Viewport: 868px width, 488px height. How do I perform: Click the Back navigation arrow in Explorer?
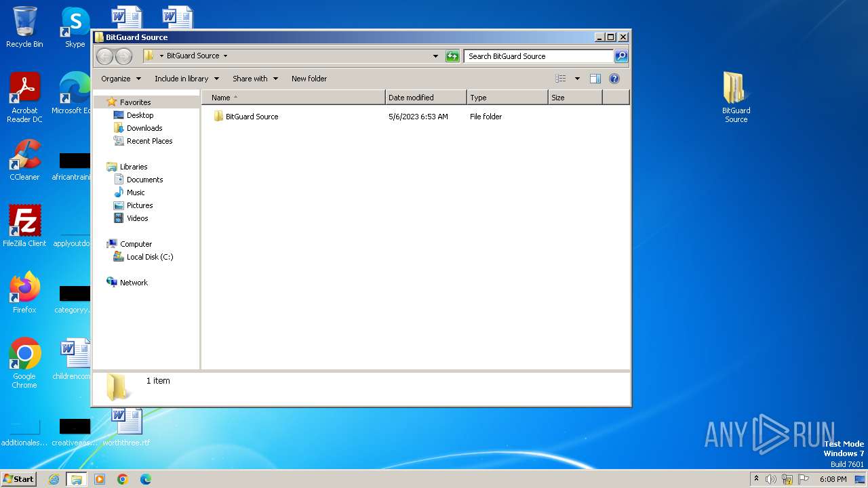104,56
